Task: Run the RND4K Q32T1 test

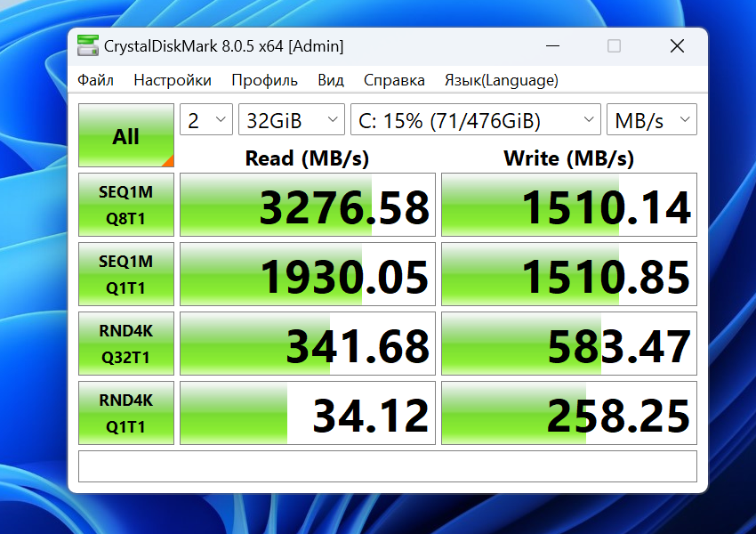Action: 126,344
